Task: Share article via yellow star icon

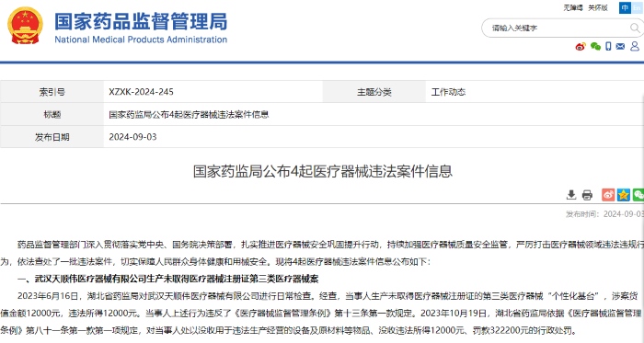Action: (624, 194)
